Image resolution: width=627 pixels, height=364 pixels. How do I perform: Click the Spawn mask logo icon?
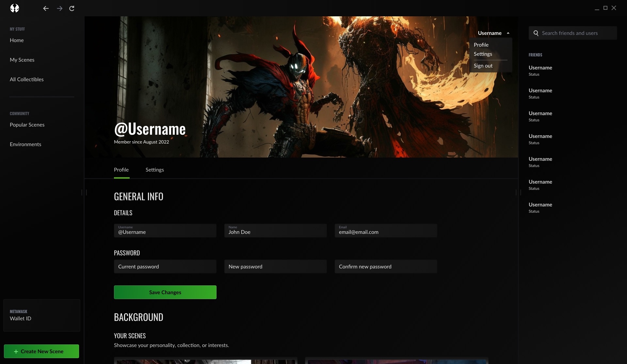point(15,8)
